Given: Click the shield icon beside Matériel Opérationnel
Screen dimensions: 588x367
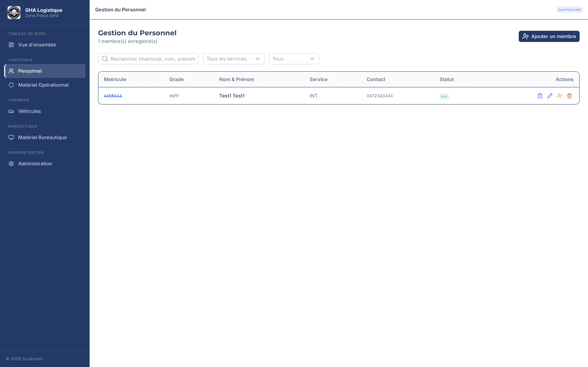Looking at the screenshot, I should (x=11, y=85).
